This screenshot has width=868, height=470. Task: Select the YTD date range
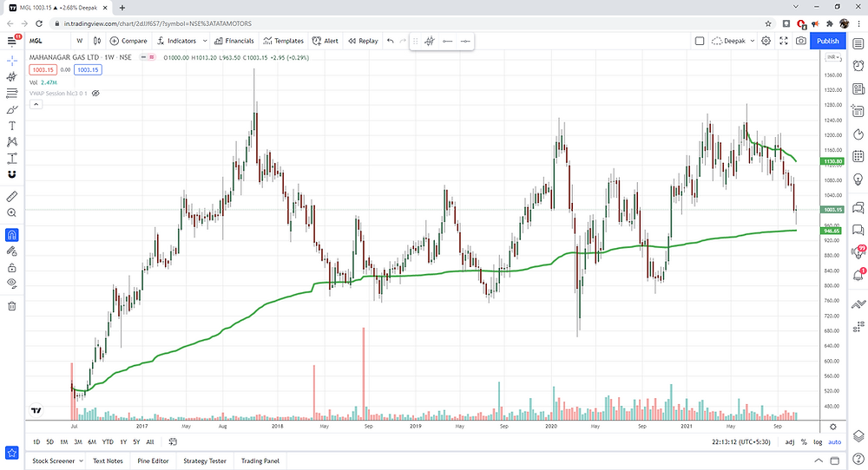pyautogui.click(x=108, y=441)
